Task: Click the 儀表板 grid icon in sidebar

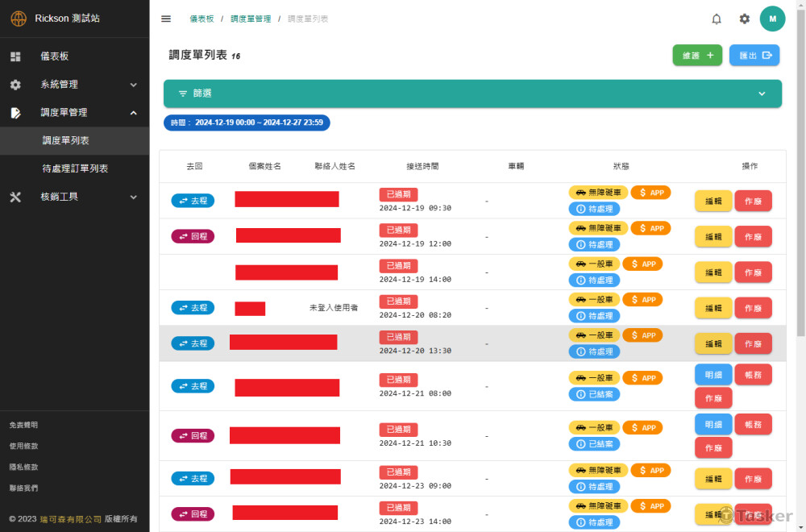Action: tap(15, 56)
